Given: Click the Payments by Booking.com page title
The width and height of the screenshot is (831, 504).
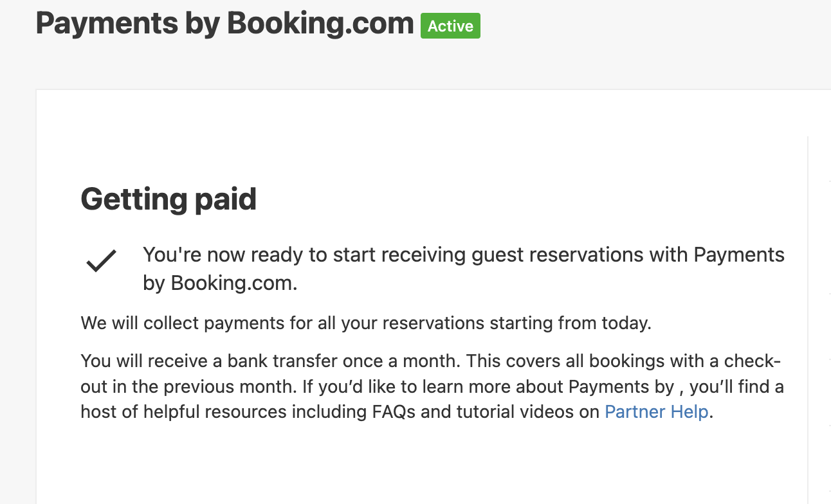Looking at the screenshot, I should click(224, 24).
